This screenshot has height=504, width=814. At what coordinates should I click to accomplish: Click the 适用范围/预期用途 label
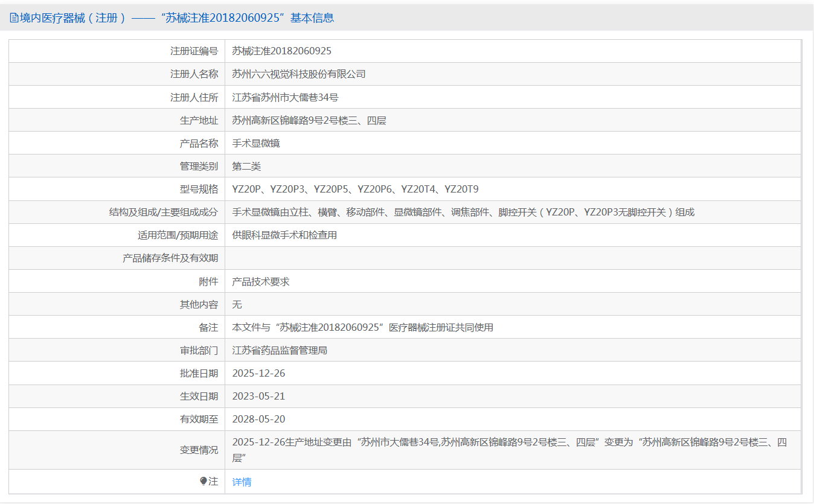click(178, 235)
